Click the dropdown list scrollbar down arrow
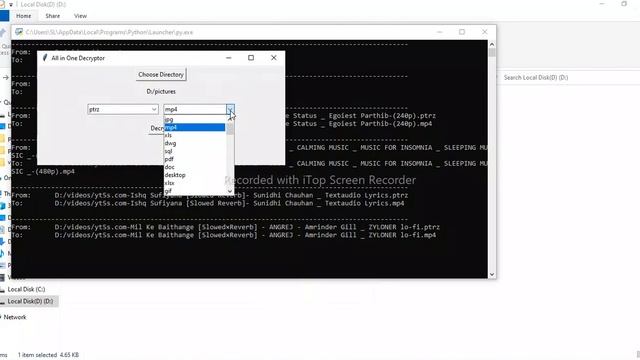 (x=230, y=191)
